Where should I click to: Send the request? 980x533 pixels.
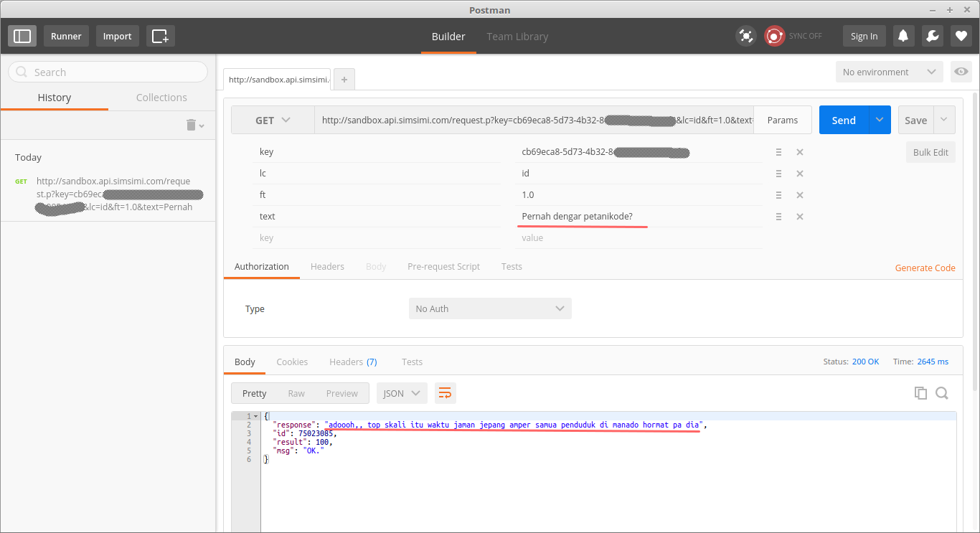tap(844, 121)
